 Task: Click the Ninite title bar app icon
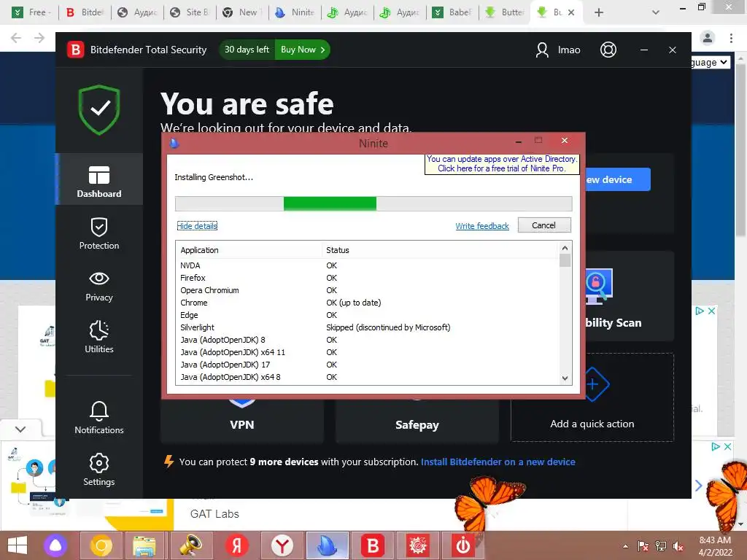click(174, 143)
